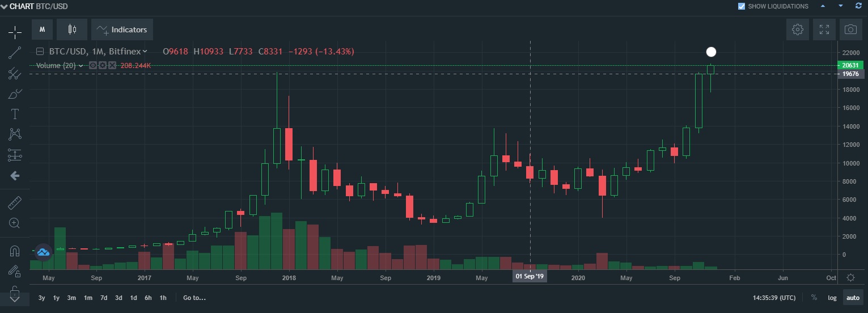Click the 2018 label on time axis

pyautogui.click(x=289, y=278)
